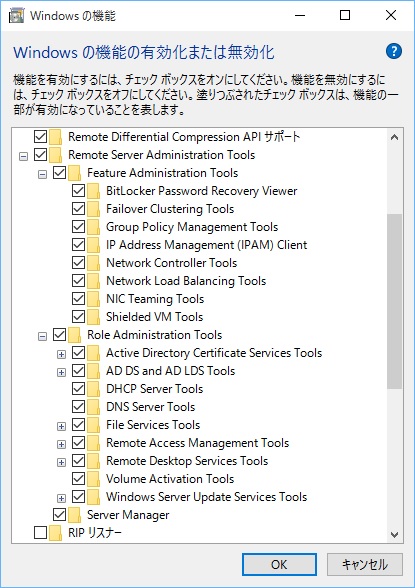
Task: Enable the RIP リスナー checkbox
Action: pyautogui.click(x=40, y=533)
